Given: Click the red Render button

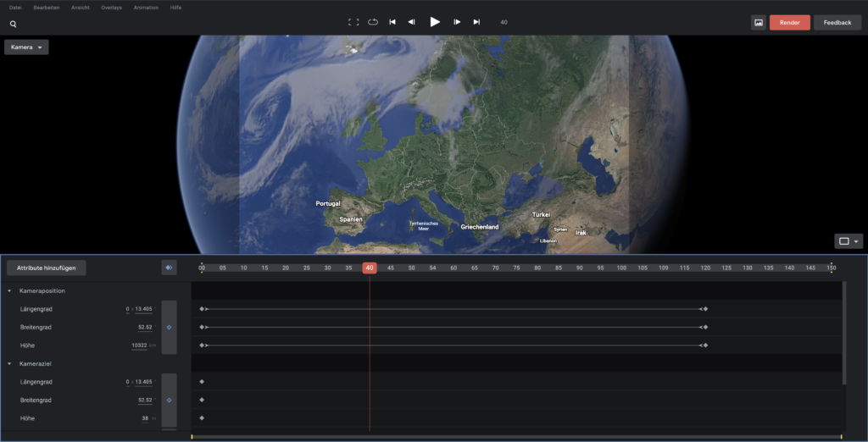Looking at the screenshot, I should [790, 23].
